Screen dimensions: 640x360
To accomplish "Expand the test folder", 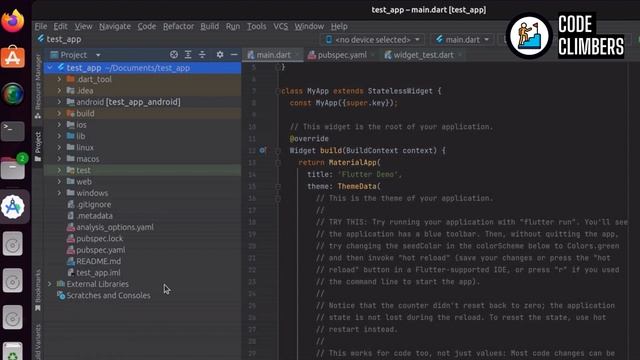I will tap(60, 170).
